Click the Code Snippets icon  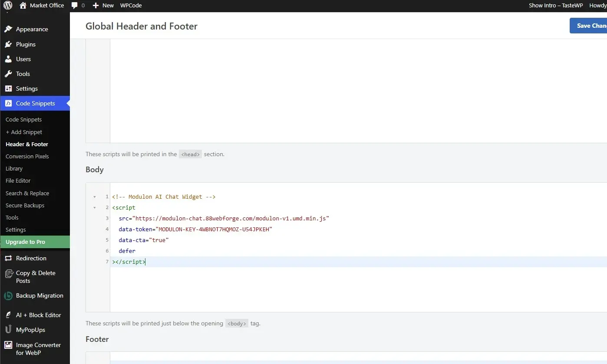pyautogui.click(x=8, y=103)
